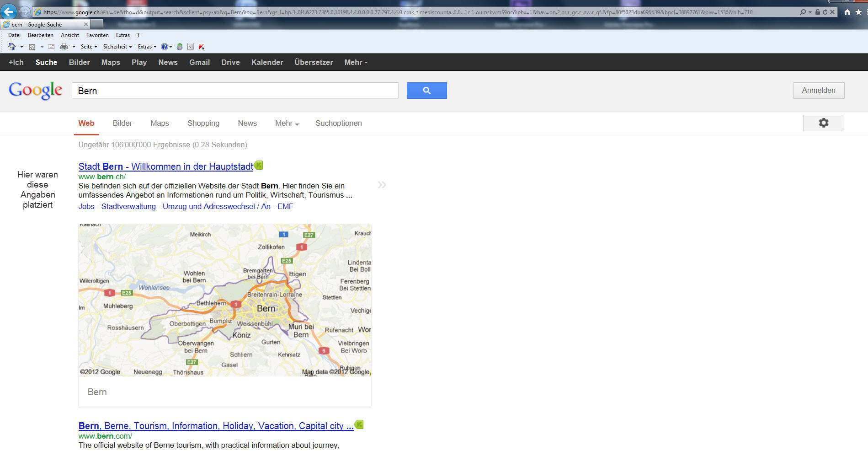Viewport: 868px width, 451px height.
Task: Click Suche in the Google black bar
Action: 47,62
